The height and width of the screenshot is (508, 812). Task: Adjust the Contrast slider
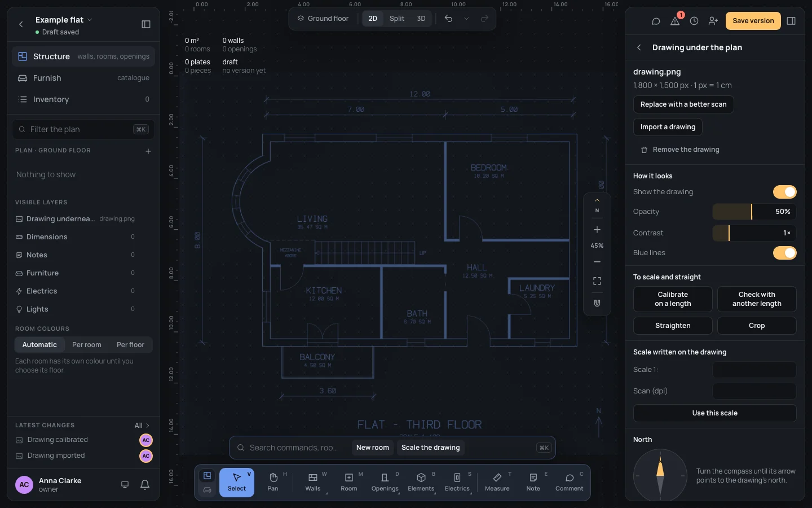point(754,233)
